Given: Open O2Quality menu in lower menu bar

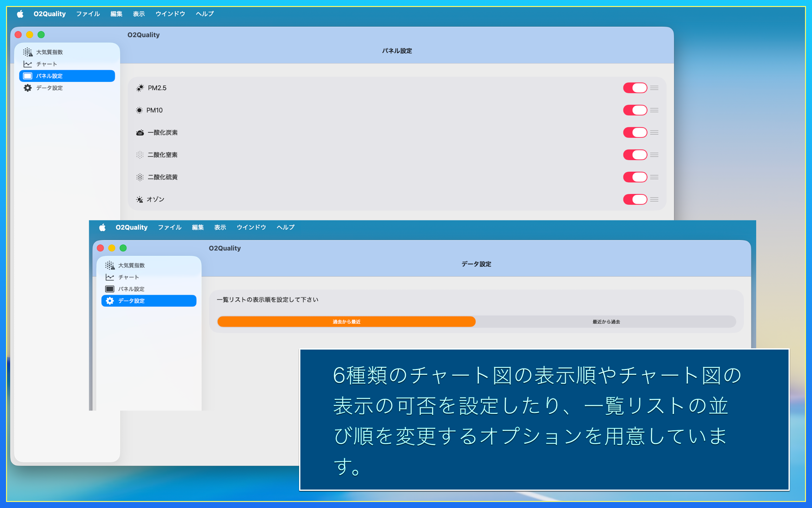Looking at the screenshot, I should pos(132,227).
